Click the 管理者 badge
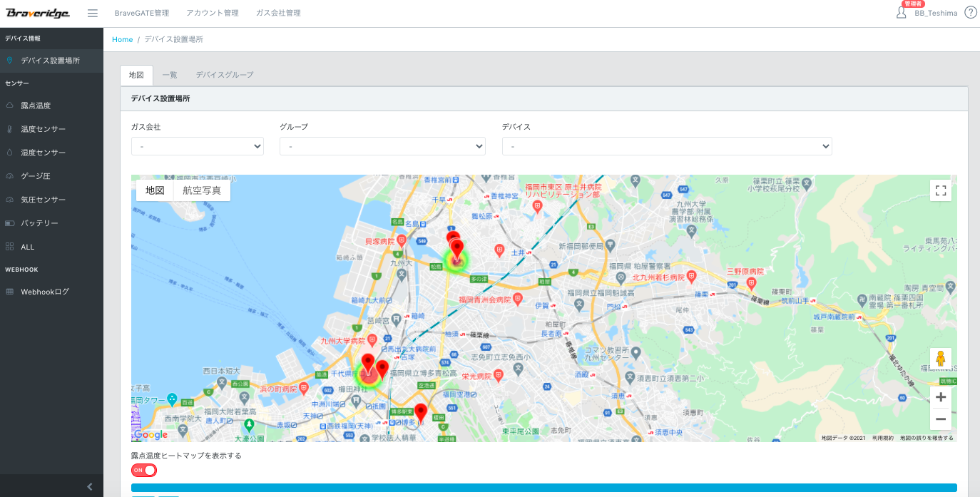This screenshot has width=980, height=497. 914,4
